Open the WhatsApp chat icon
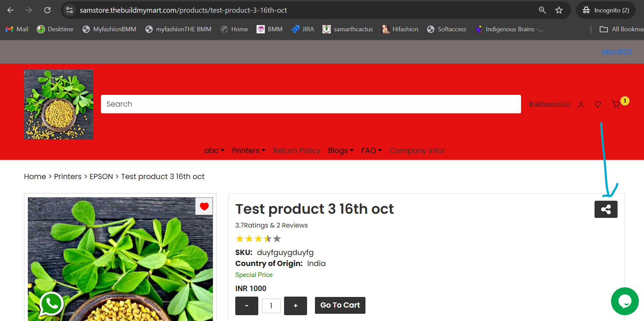 [52, 304]
